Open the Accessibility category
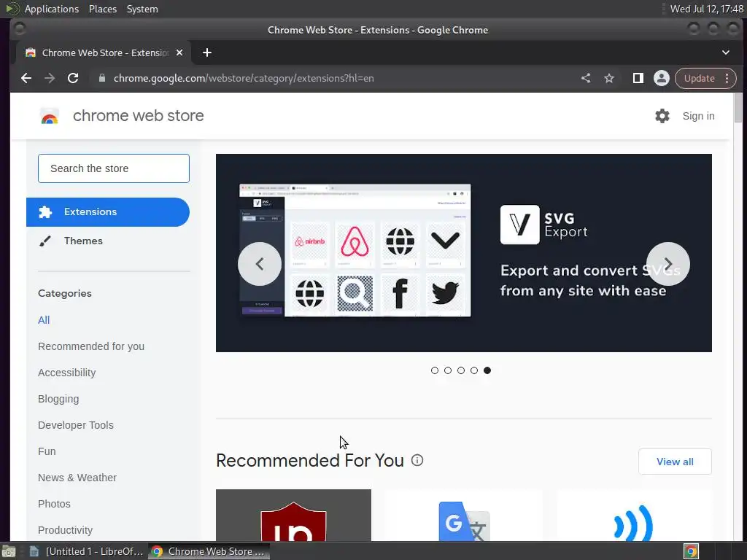This screenshot has width=747, height=560. (x=66, y=373)
